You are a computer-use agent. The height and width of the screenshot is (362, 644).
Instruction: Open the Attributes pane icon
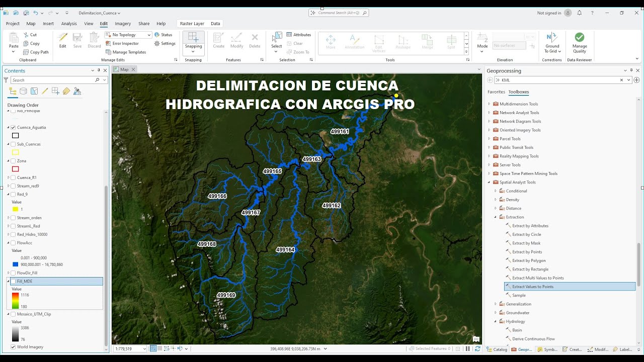coord(289,35)
